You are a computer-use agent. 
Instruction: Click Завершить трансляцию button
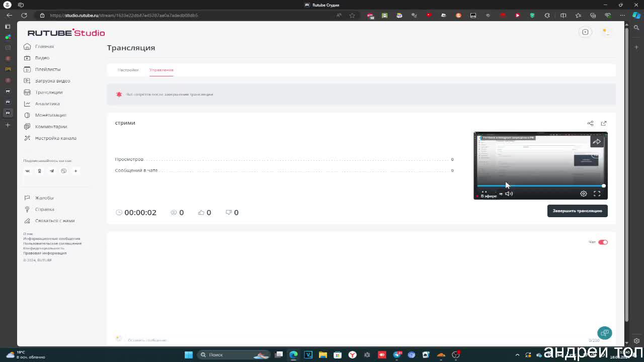click(x=578, y=211)
